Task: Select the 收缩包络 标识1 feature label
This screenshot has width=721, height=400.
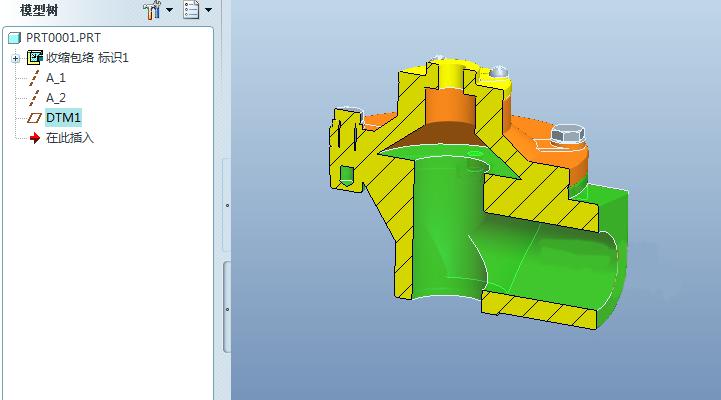Action: [x=87, y=58]
